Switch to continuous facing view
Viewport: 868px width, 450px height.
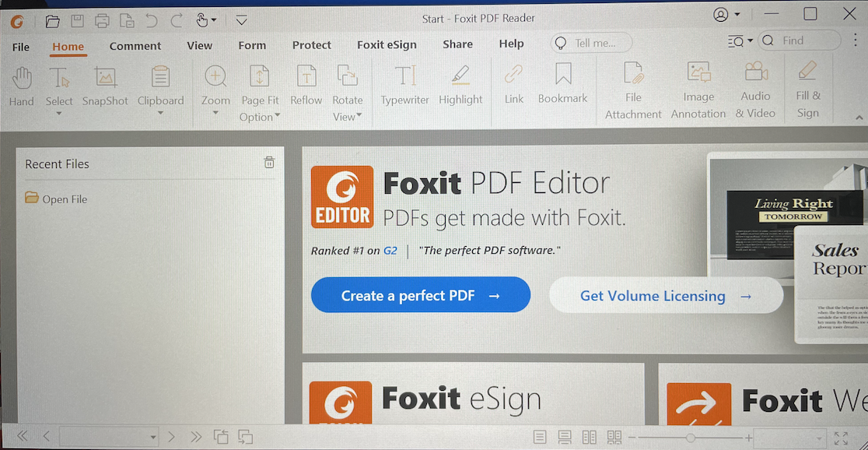point(614,437)
